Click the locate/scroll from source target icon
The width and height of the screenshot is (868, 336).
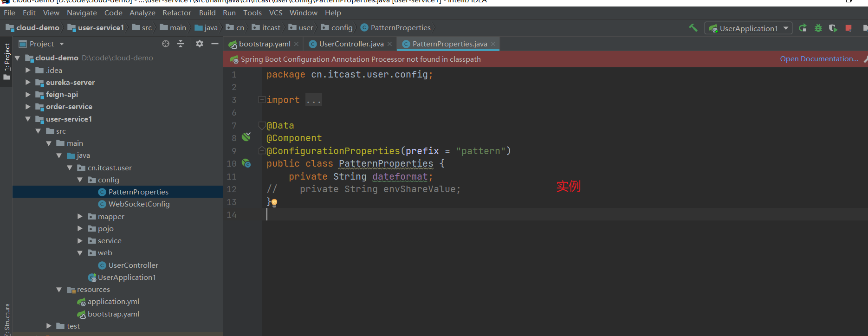click(166, 44)
